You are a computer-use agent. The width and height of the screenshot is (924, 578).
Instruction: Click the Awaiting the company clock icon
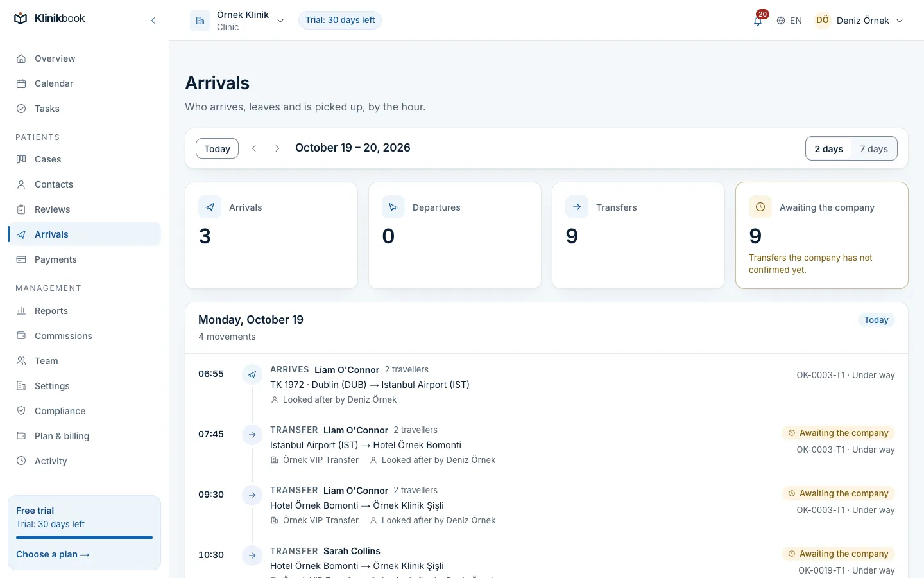point(760,207)
